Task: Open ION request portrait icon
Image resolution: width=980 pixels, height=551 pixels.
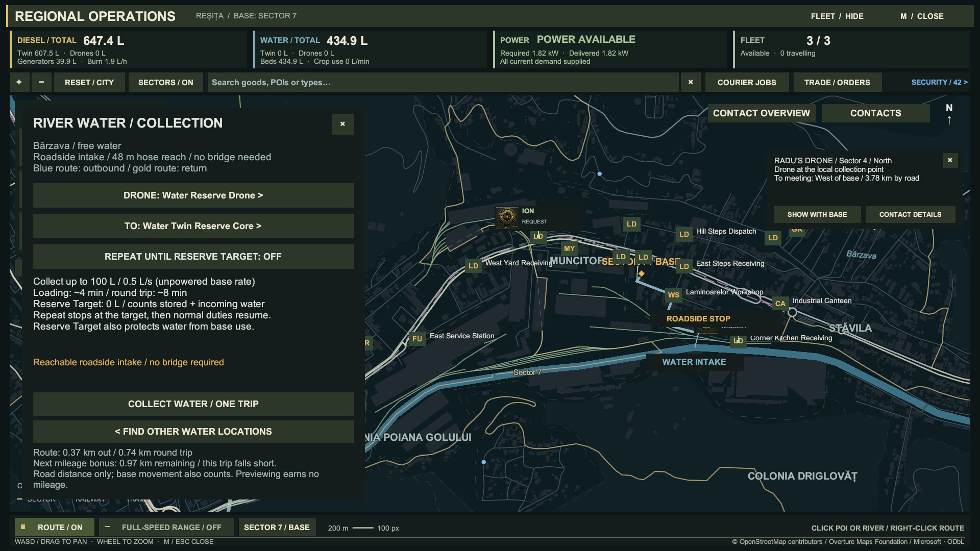Action: pos(507,217)
